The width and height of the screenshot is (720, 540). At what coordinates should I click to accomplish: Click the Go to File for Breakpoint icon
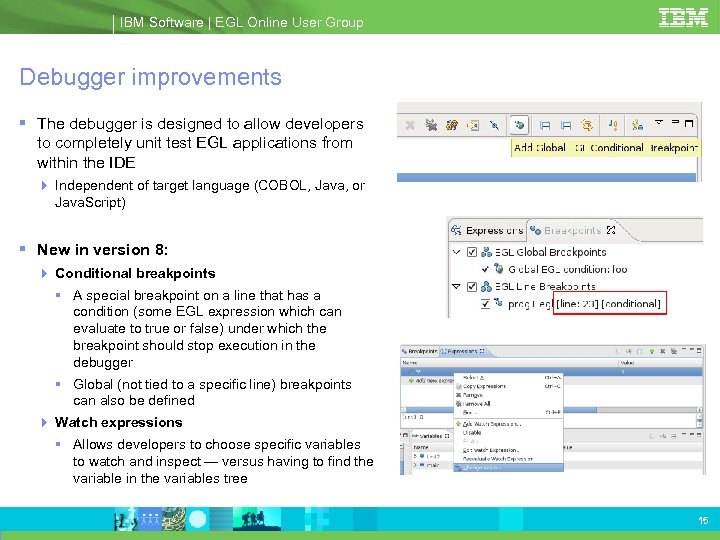click(x=473, y=125)
